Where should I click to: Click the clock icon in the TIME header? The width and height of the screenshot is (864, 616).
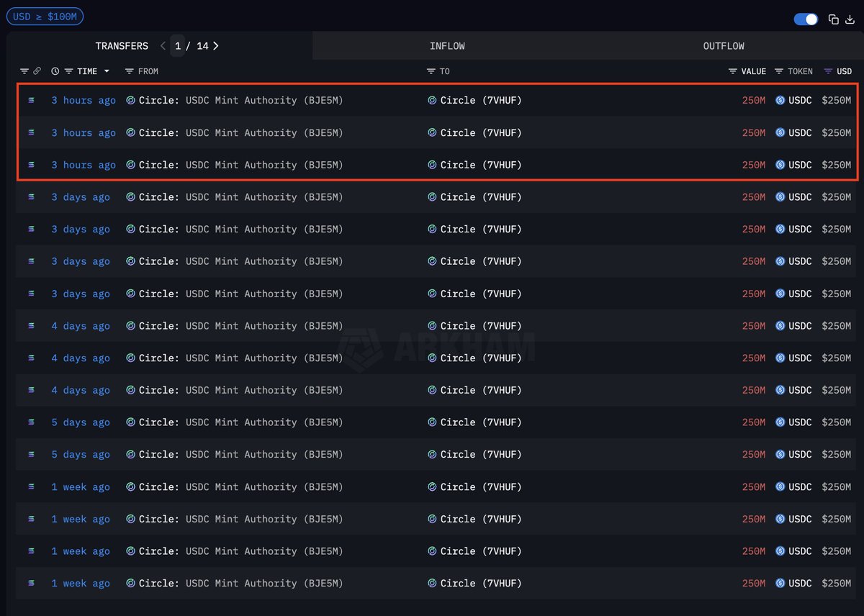pos(55,71)
